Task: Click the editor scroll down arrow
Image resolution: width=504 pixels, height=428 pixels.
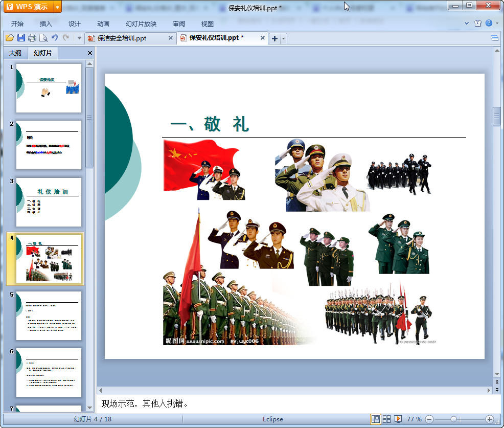Action: point(497,374)
